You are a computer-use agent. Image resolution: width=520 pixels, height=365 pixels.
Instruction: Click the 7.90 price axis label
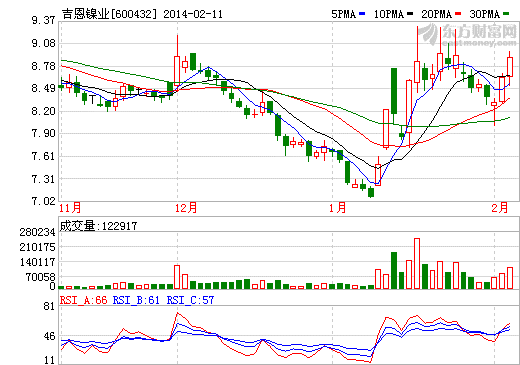[43, 133]
